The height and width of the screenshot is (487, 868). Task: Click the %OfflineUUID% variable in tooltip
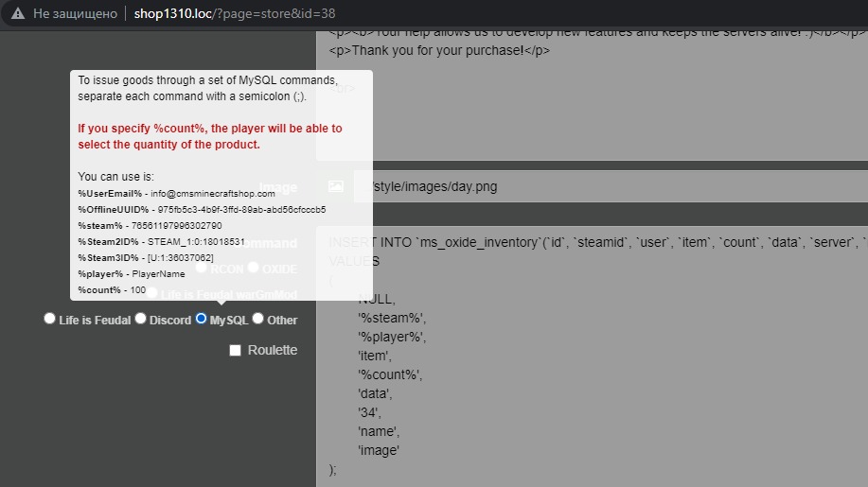point(114,210)
